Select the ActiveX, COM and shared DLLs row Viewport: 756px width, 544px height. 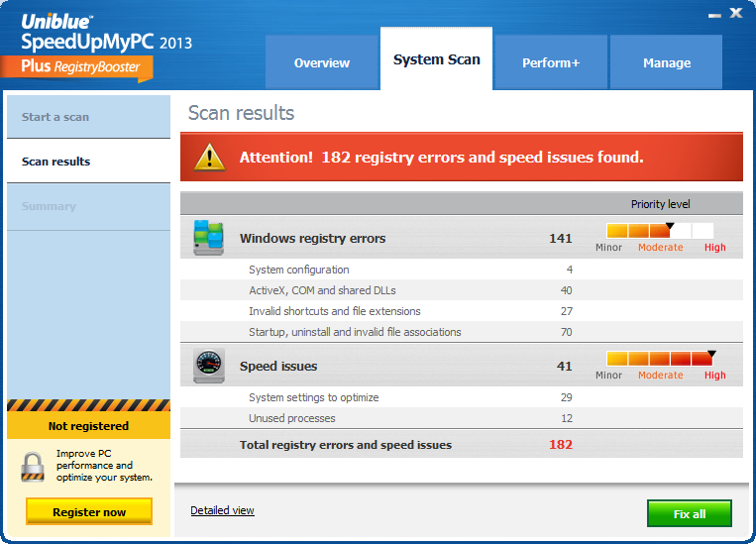pyautogui.click(x=462, y=290)
